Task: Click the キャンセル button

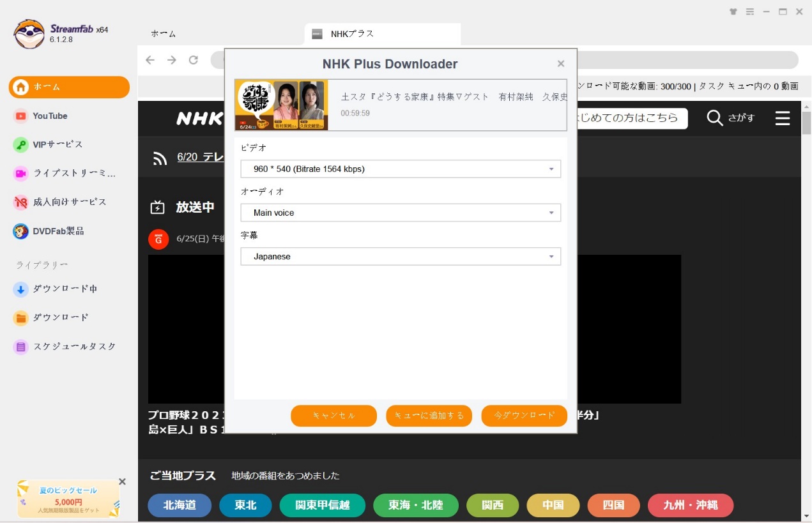Action: pyautogui.click(x=333, y=416)
